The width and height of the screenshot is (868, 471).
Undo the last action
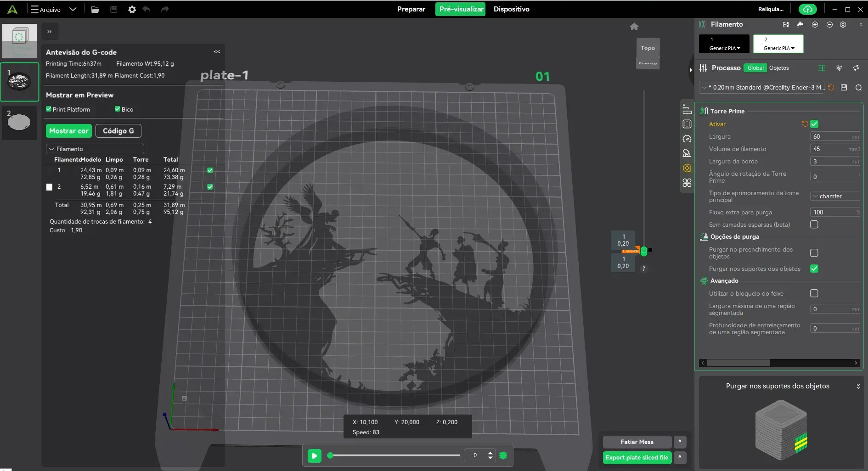click(x=147, y=9)
